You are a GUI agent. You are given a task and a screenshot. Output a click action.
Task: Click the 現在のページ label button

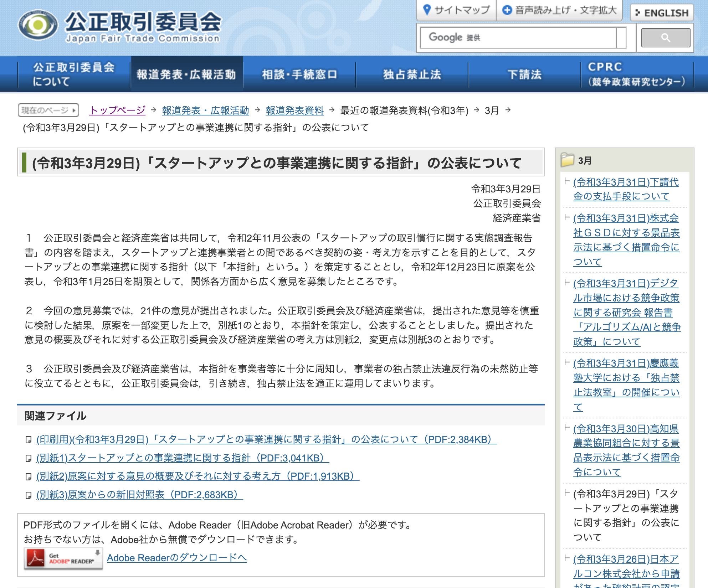coord(48,110)
